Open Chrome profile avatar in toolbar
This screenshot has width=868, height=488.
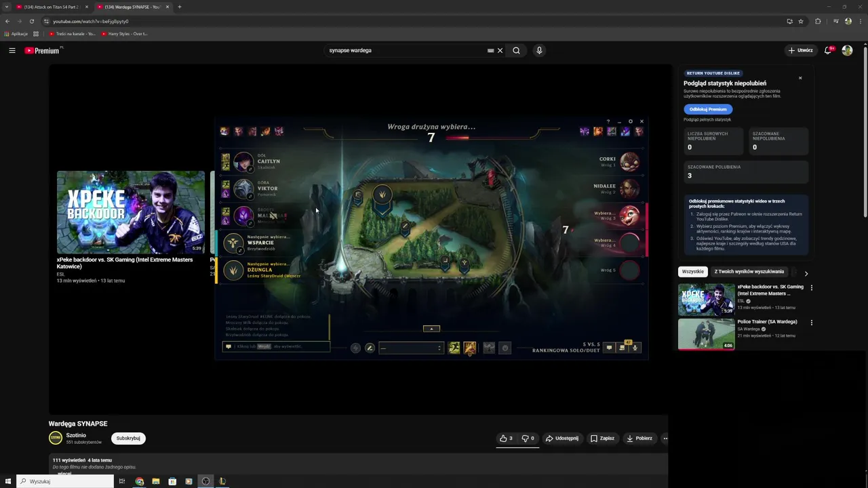click(848, 21)
